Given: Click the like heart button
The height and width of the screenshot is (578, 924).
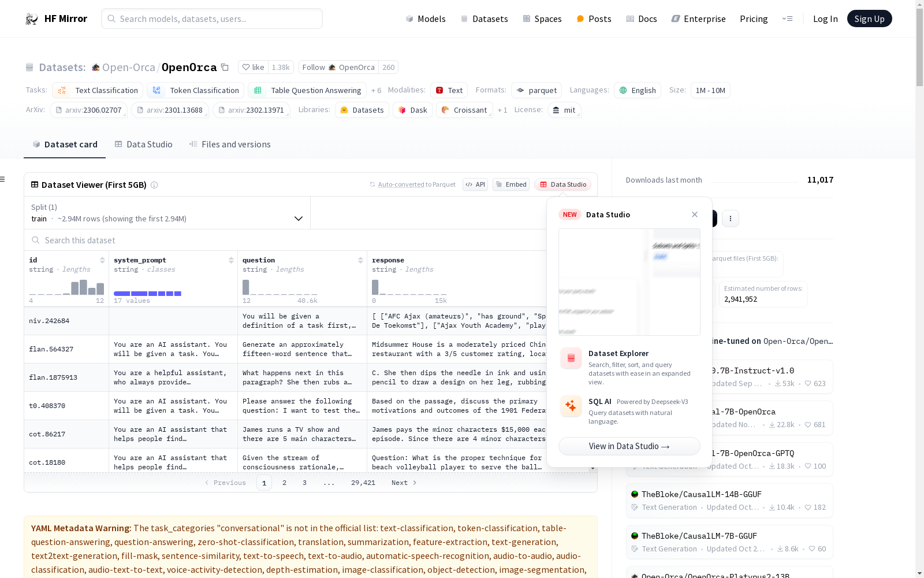Looking at the screenshot, I should point(253,67).
